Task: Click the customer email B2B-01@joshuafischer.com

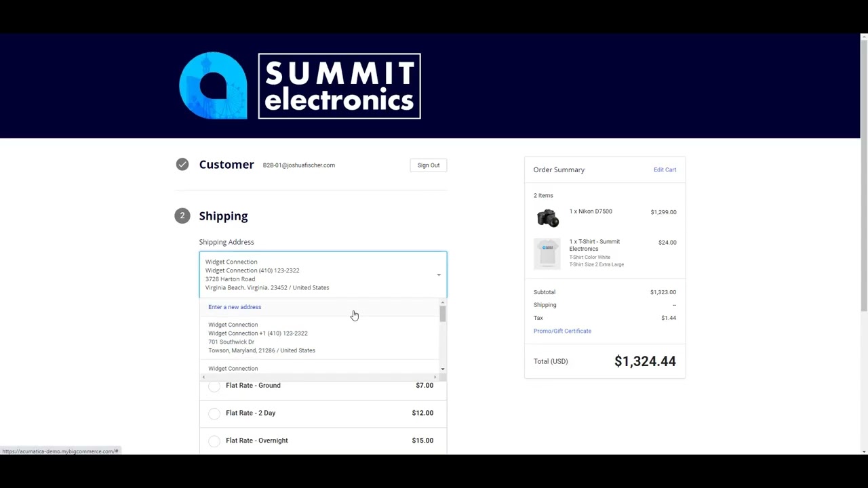Action: (298, 165)
